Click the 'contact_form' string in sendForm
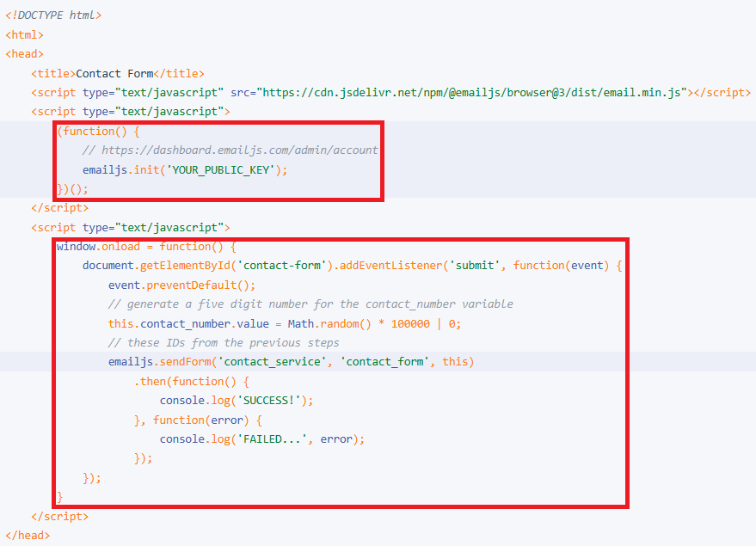This screenshot has height=546, width=756. pos(384,362)
